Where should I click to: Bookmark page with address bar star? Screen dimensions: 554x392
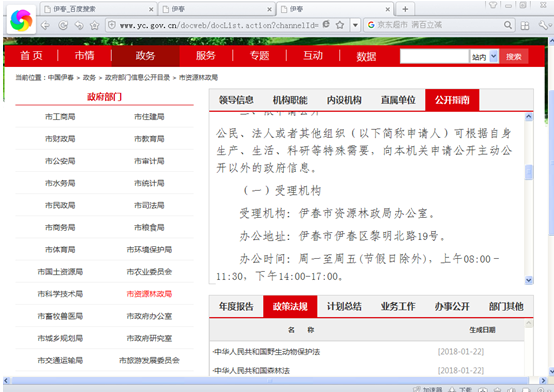pyautogui.click(x=340, y=25)
